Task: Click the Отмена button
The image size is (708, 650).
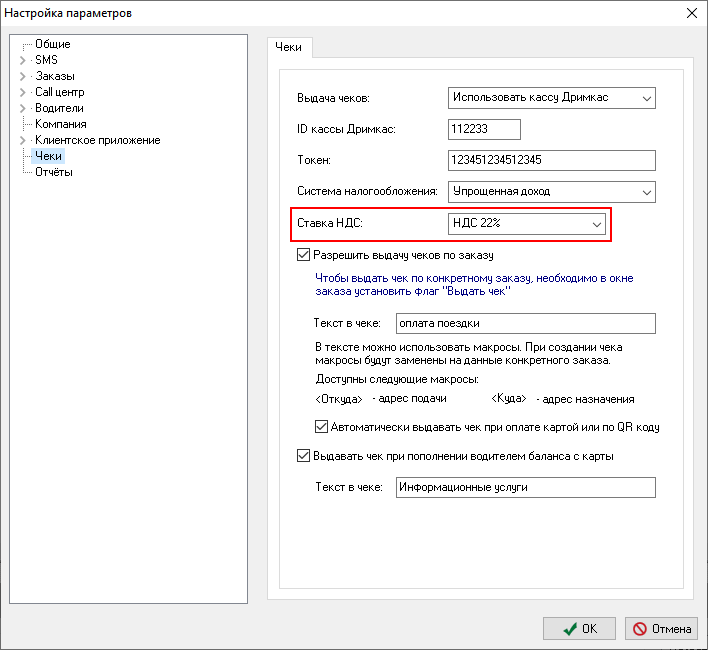Action: [x=661, y=628]
